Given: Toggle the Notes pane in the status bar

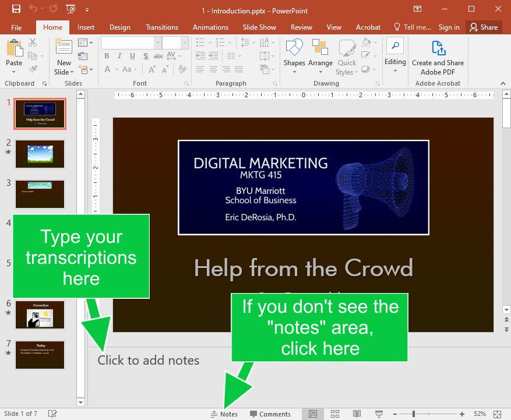Looking at the screenshot, I should (x=224, y=414).
